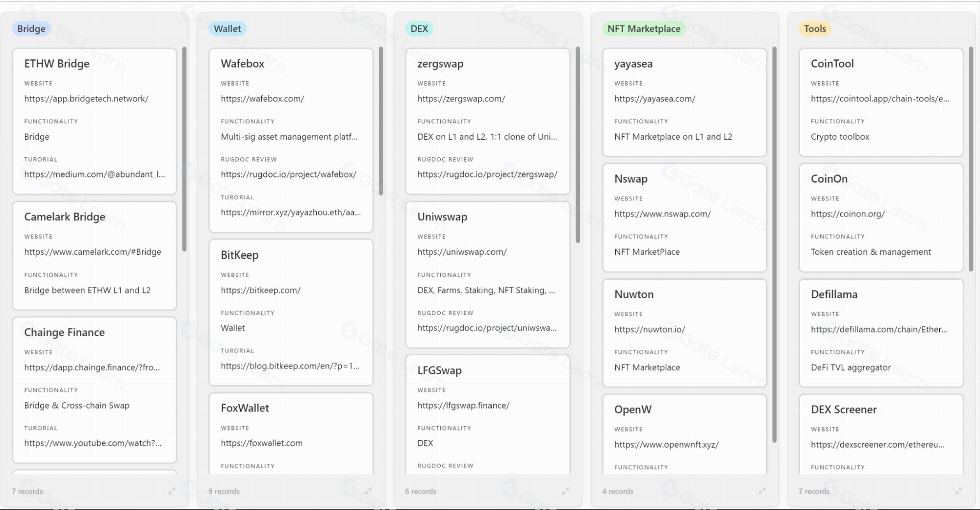Select the Bridge category tag

click(x=31, y=28)
